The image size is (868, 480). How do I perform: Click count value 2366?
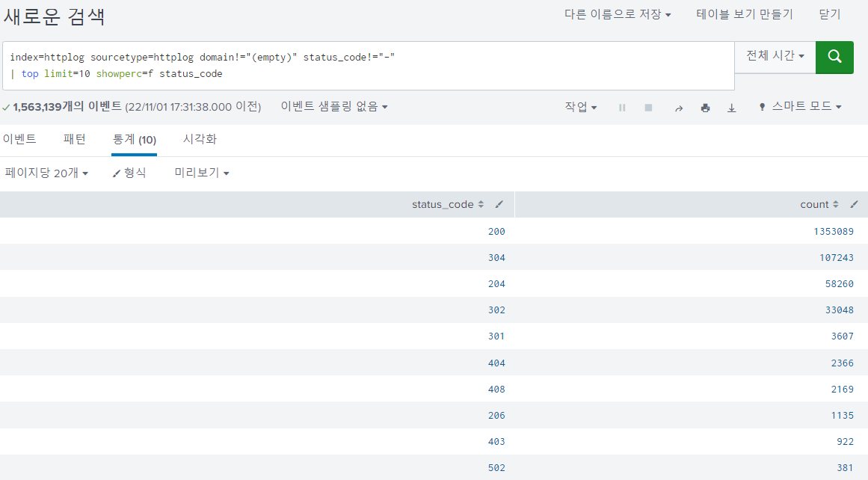pos(843,363)
